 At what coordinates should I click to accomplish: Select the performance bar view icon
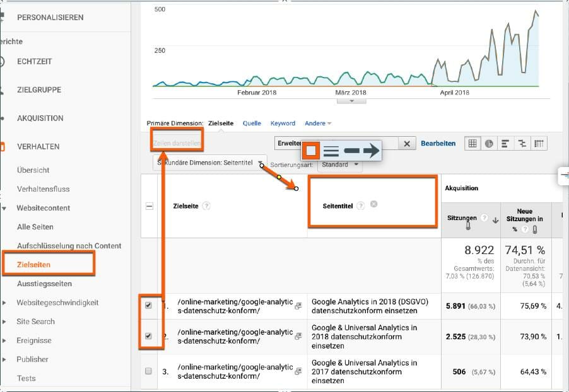click(x=505, y=144)
